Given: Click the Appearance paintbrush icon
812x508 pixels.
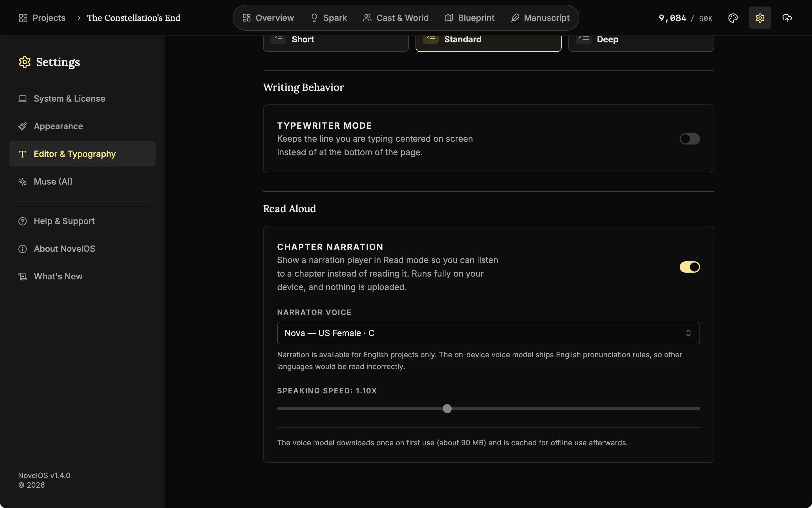Looking at the screenshot, I should pyautogui.click(x=23, y=126).
